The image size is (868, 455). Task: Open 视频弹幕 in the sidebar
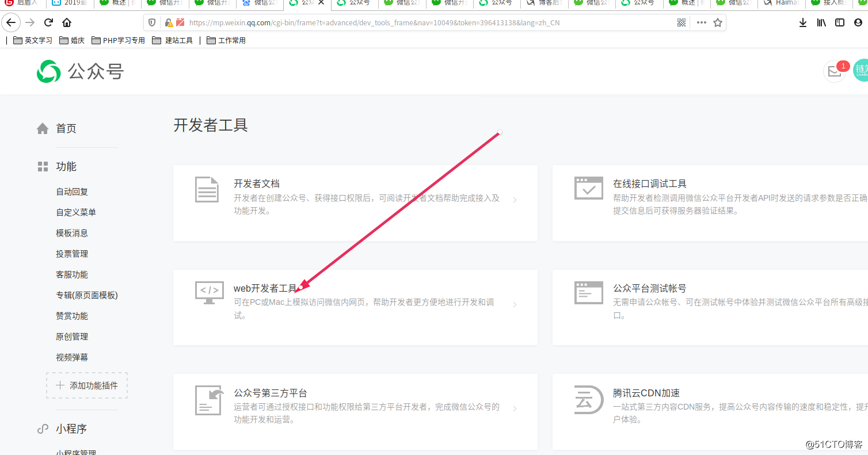click(72, 357)
